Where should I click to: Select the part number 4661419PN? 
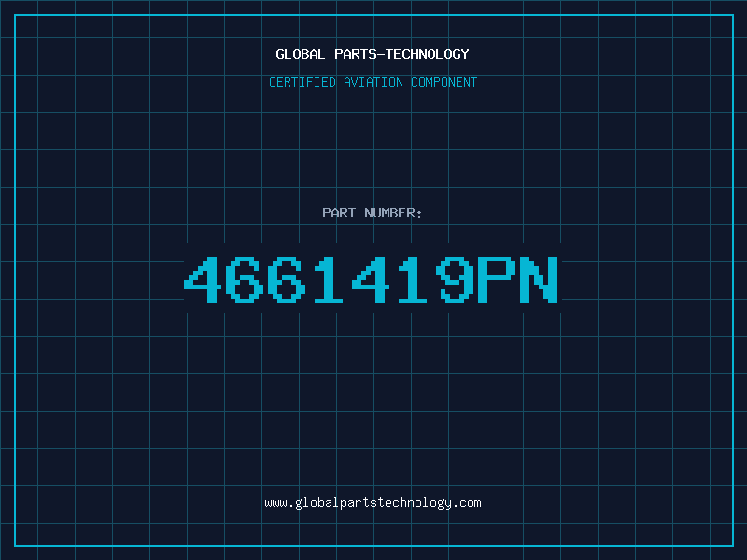(x=371, y=279)
